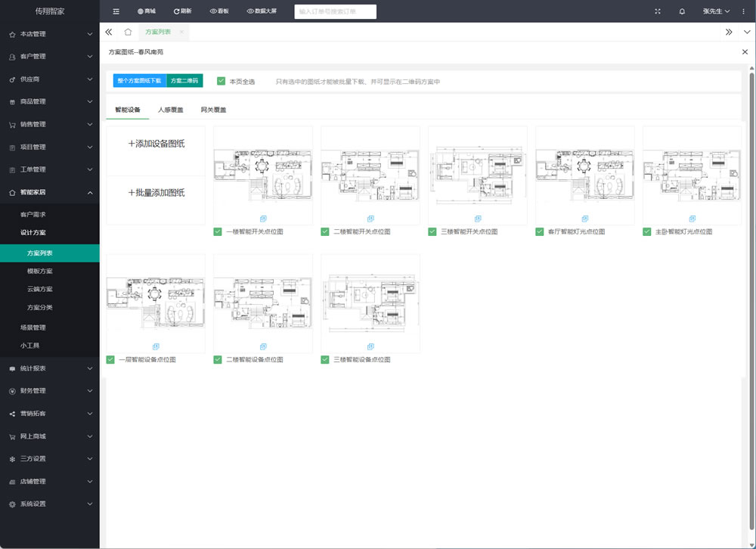
Task: Expand the 统计报表 sidebar menu
Action: coord(50,368)
